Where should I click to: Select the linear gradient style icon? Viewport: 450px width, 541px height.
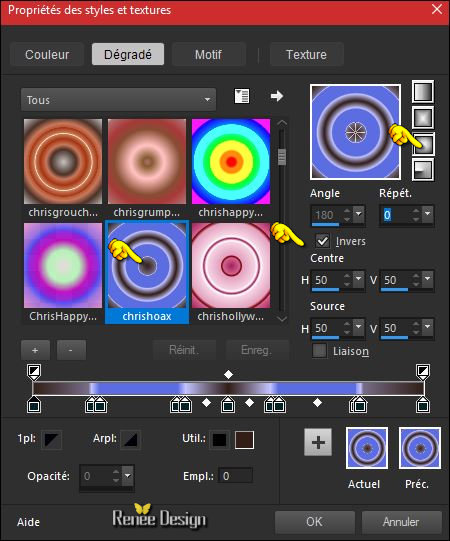[423, 91]
